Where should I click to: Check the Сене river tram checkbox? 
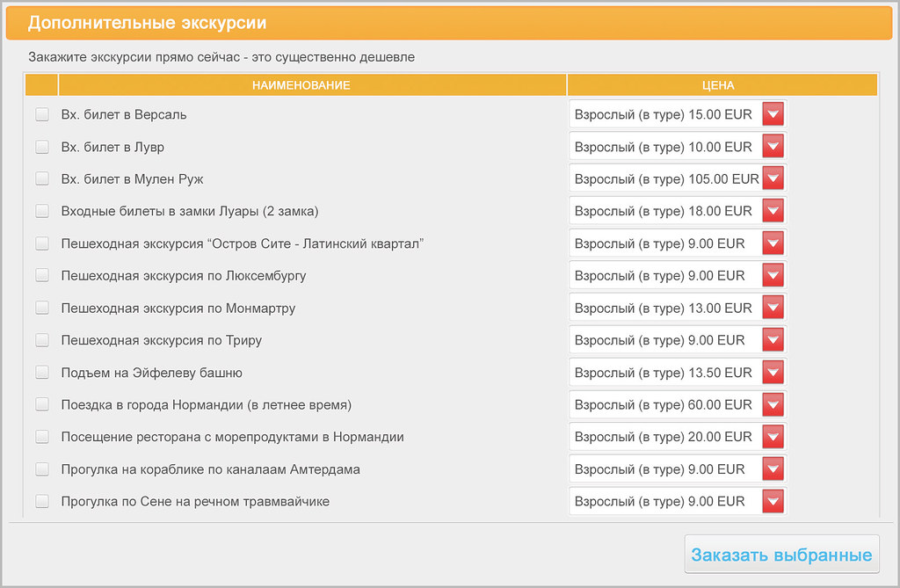[x=42, y=501]
